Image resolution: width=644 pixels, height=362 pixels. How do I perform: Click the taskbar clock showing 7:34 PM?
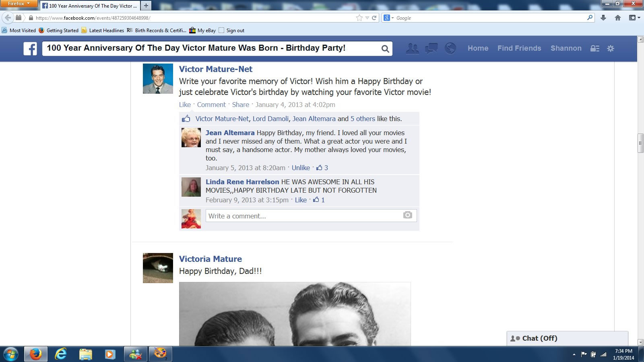pos(623,354)
